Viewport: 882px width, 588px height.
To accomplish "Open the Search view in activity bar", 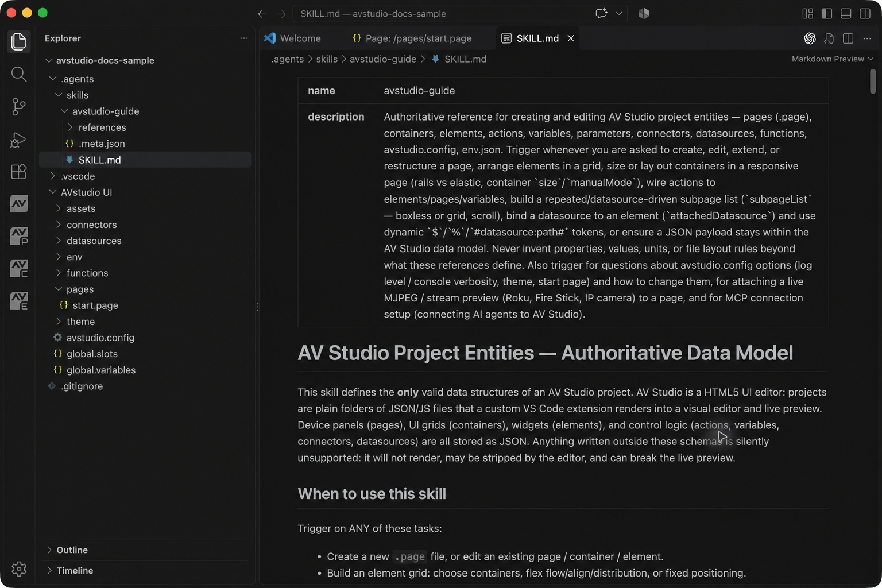I will (x=18, y=74).
